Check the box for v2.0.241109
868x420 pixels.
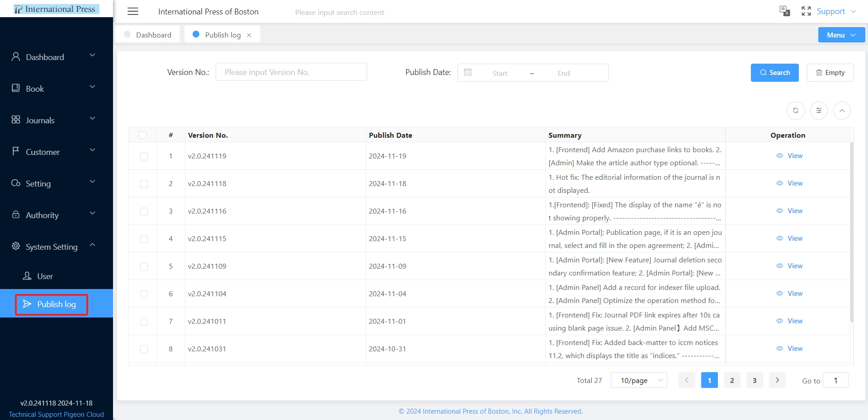(x=144, y=266)
